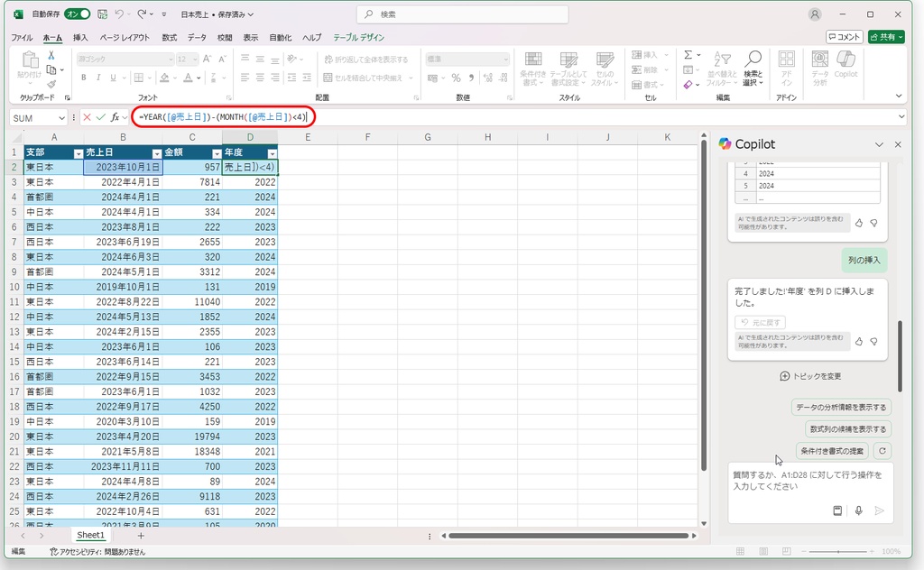Screen dimensions: 924x570
Task: Switch to page layout view in status bar
Action: coord(763,551)
